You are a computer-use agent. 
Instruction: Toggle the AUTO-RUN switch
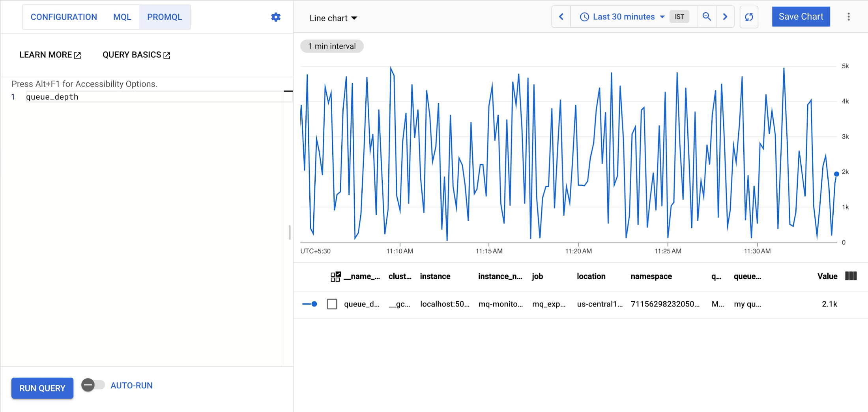click(93, 385)
